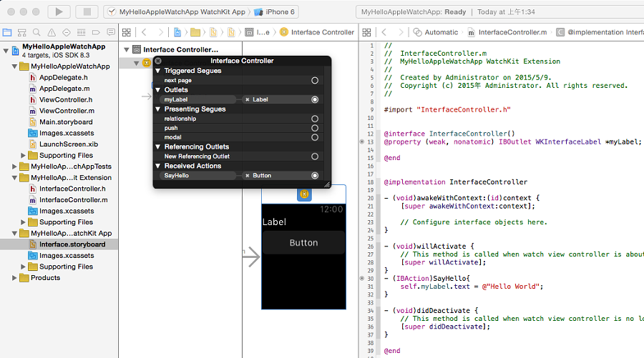Go back in assistant editor history
The image size is (644, 358).
(x=384, y=32)
